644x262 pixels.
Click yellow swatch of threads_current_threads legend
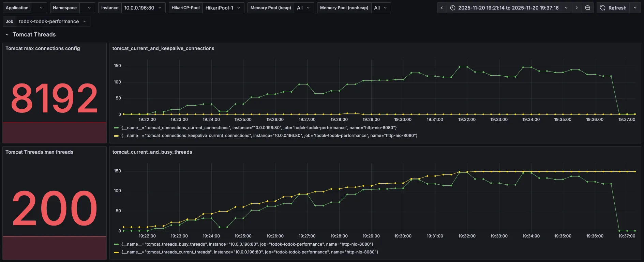tap(116, 252)
